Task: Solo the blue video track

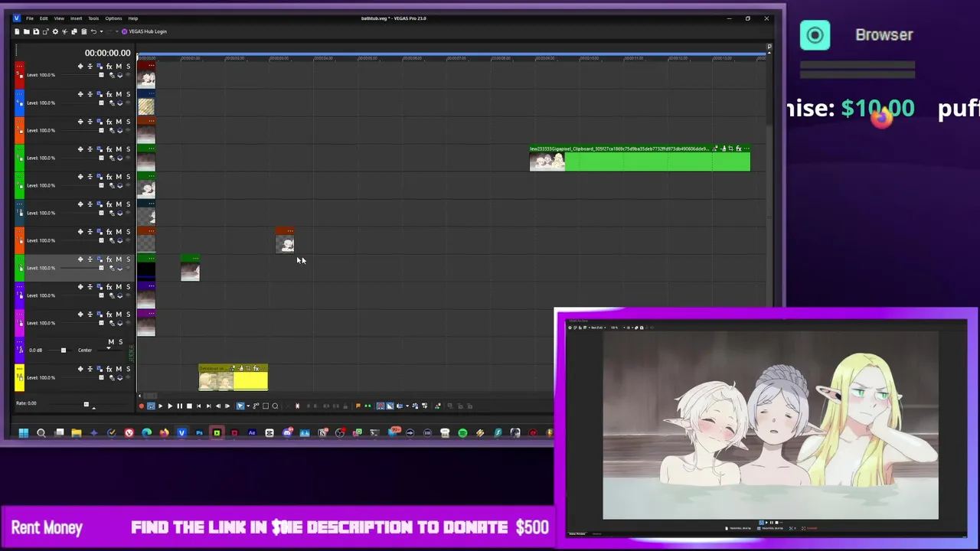Action: pyautogui.click(x=128, y=94)
